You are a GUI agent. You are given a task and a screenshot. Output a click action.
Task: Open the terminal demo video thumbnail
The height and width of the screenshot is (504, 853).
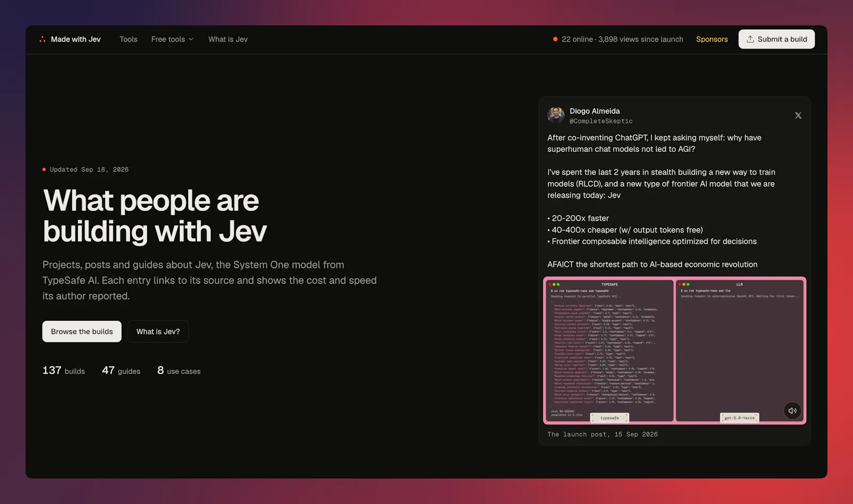(674, 351)
